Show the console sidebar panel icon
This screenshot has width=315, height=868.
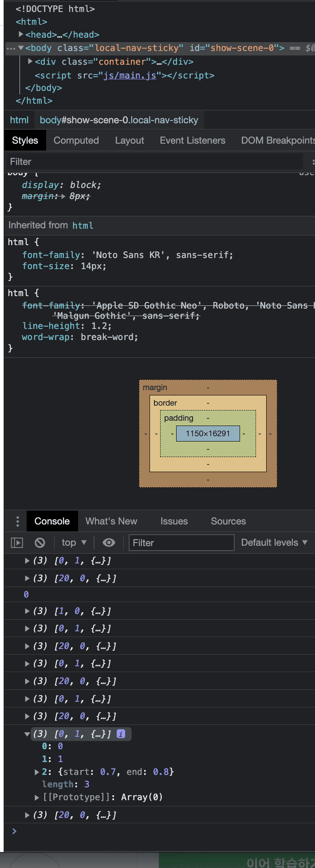pyautogui.click(x=17, y=543)
